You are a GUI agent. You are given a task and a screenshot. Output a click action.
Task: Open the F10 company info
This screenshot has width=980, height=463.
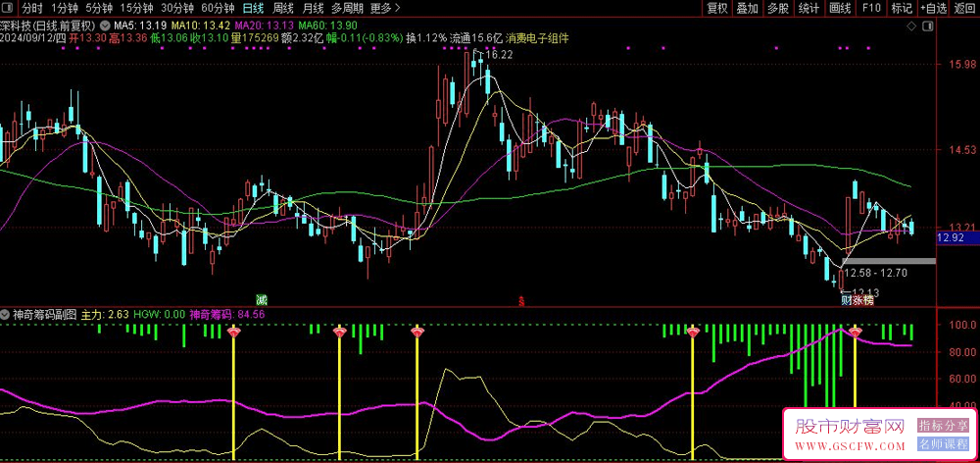click(x=871, y=8)
